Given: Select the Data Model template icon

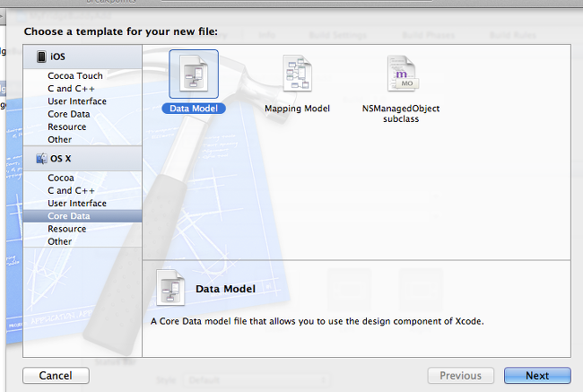Looking at the screenshot, I should click(x=194, y=74).
